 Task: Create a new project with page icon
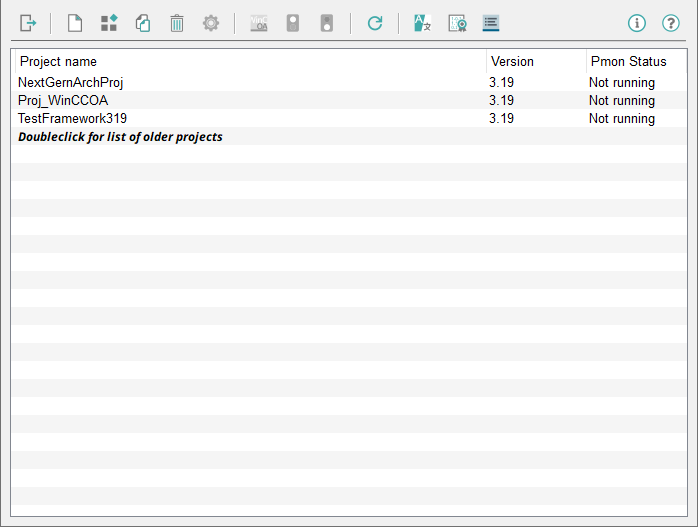tap(74, 23)
